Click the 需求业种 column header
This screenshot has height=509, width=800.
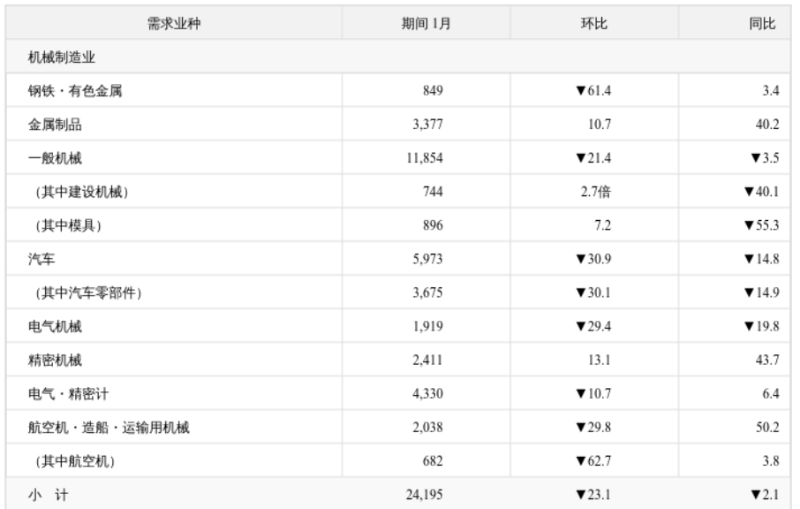click(174, 23)
